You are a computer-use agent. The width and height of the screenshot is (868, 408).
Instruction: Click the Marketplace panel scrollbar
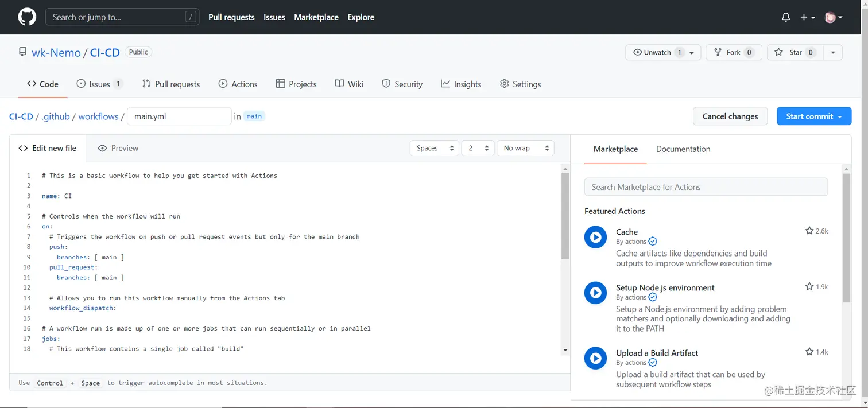(x=846, y=238)
